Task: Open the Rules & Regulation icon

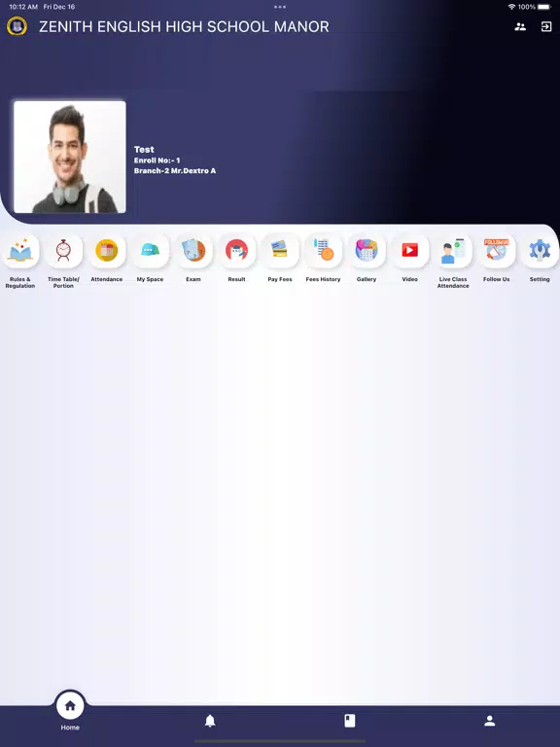Action: (x=20, y=251)
